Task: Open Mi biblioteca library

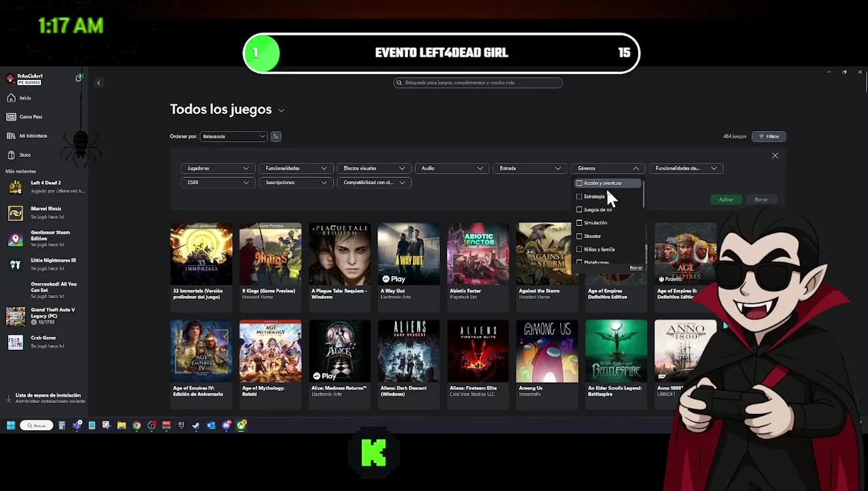Action: click(27, 136)
